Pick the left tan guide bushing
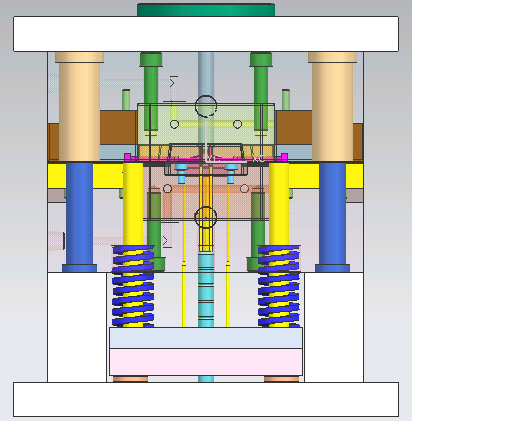Screen dimensions: 512x421 (x=79, y=107)
